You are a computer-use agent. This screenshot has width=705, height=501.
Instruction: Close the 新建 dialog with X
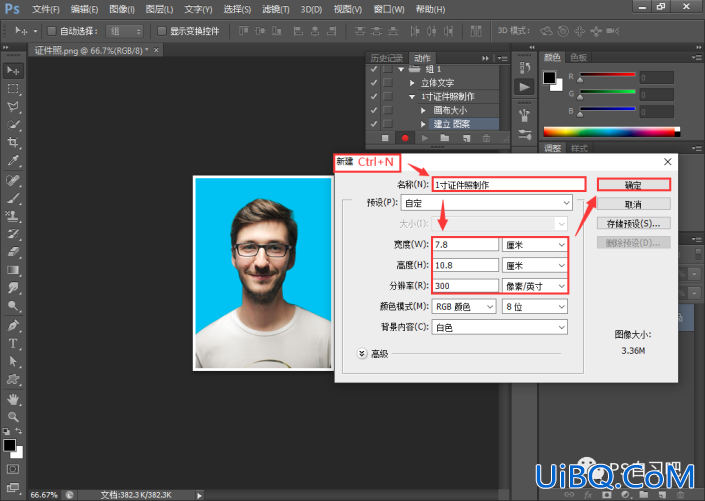pos(668,162)
